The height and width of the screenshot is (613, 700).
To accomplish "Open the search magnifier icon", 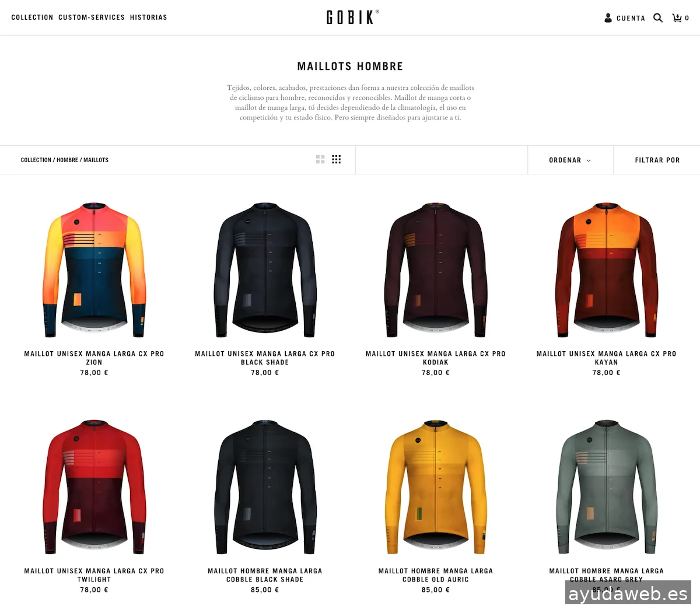I will pos(658,18).
